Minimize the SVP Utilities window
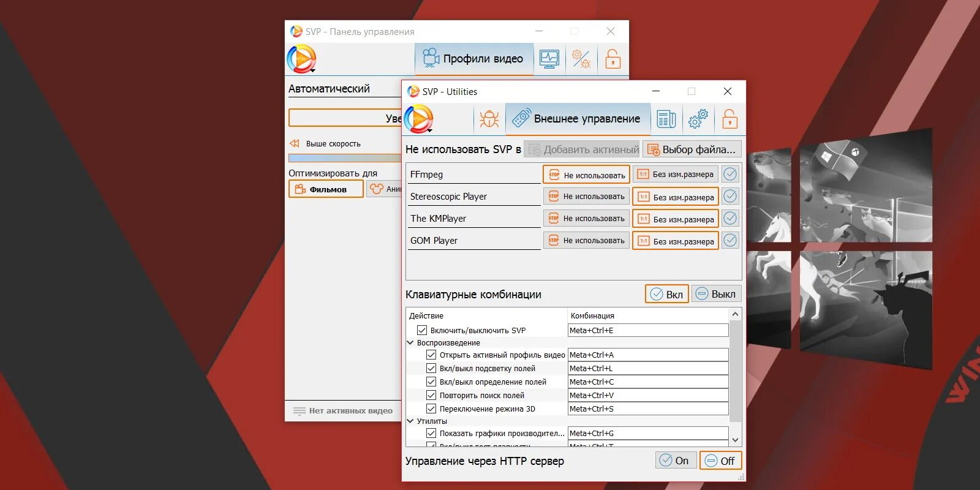 point(656,91)
